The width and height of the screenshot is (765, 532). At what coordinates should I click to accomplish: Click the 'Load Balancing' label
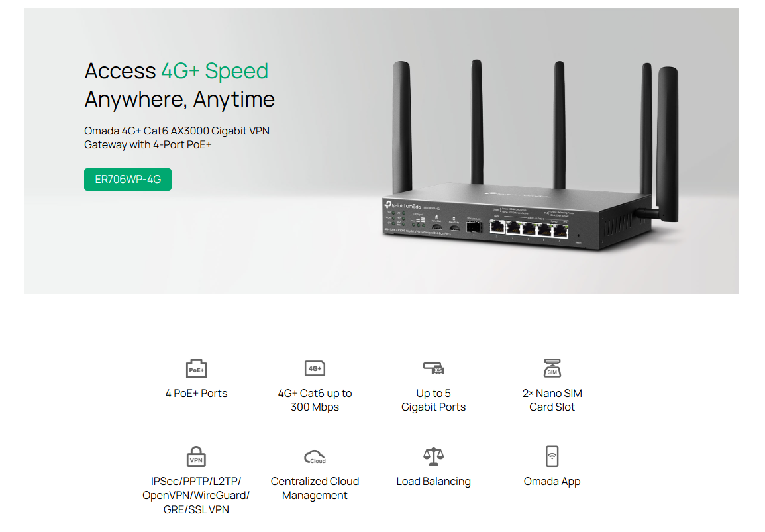coord(433,482)
